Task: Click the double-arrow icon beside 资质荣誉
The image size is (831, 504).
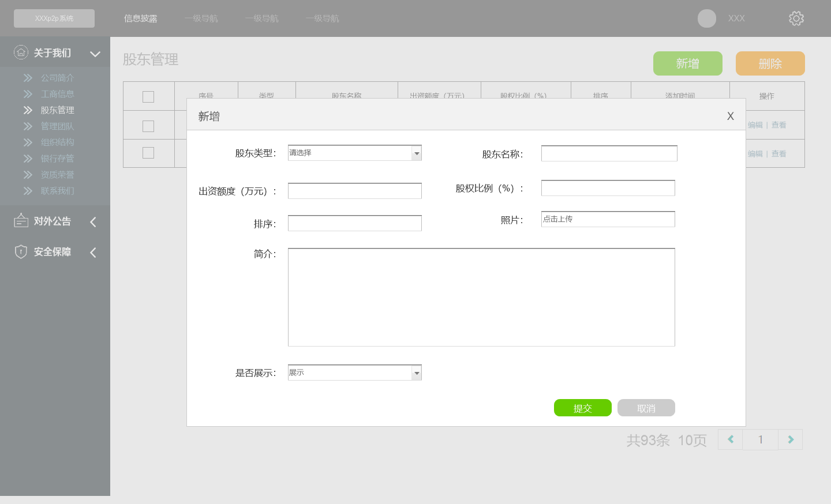Action: 28,175
